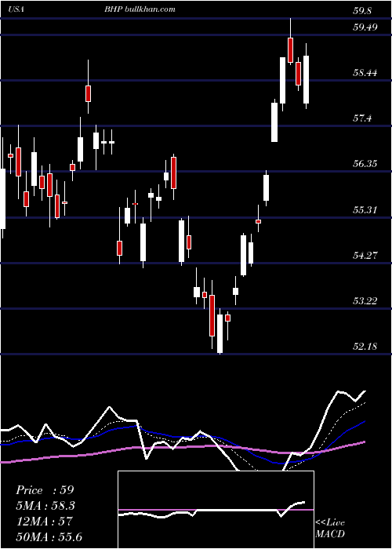The width and height of the screenshot is (392, 549).
Task: Click the 50MA : 55.6 readout
Action: click(49, 537)
